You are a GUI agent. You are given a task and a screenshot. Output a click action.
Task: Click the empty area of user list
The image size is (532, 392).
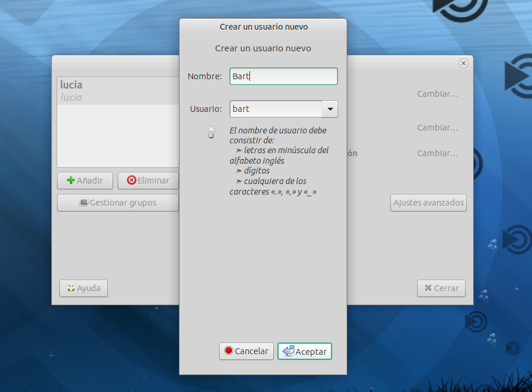pyautogui.click(x=117, y=137)
